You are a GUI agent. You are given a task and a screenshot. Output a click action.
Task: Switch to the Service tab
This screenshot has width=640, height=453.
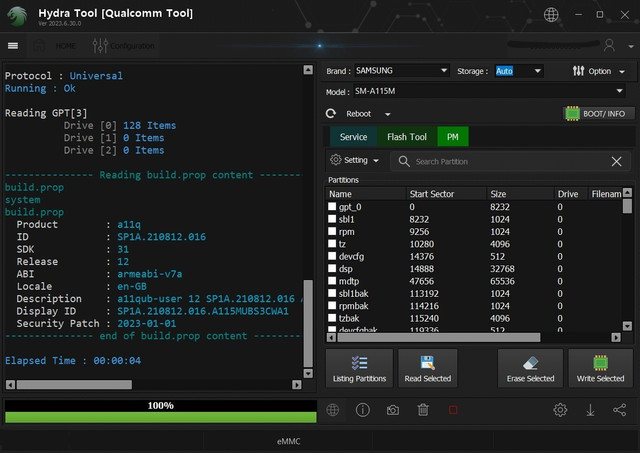pyautogui.click(x=353, y=137)
